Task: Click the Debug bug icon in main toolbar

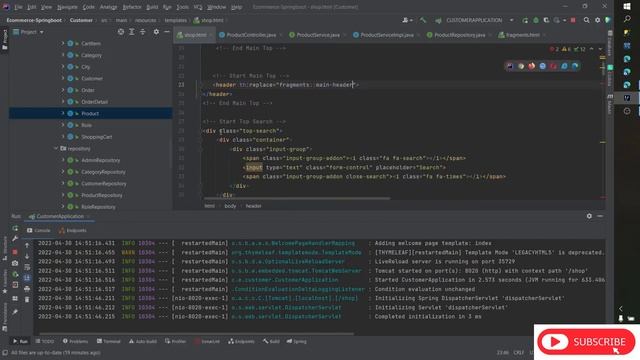Action: pyautogui.click(x=536, y=20)
